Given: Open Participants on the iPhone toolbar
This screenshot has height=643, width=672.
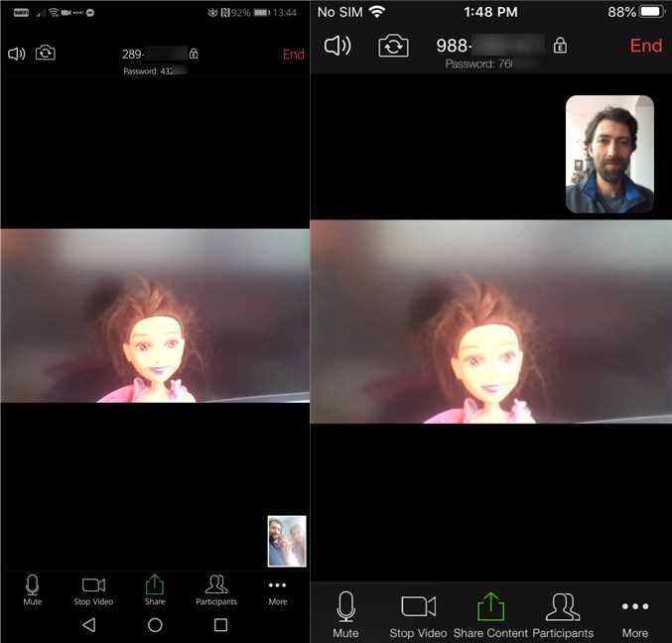Looking at the screenshot, I should pyautogui.click(x=563, y=615).
